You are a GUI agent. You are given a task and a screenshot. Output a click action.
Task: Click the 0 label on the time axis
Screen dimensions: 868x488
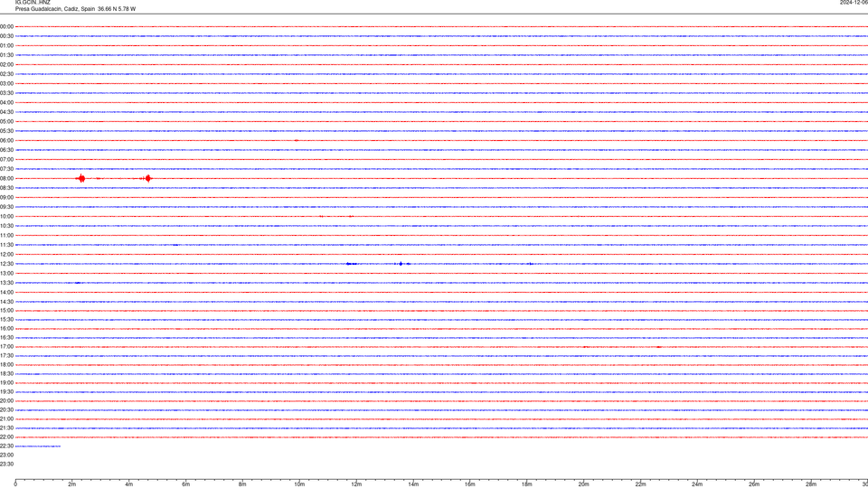click(15, 484)
